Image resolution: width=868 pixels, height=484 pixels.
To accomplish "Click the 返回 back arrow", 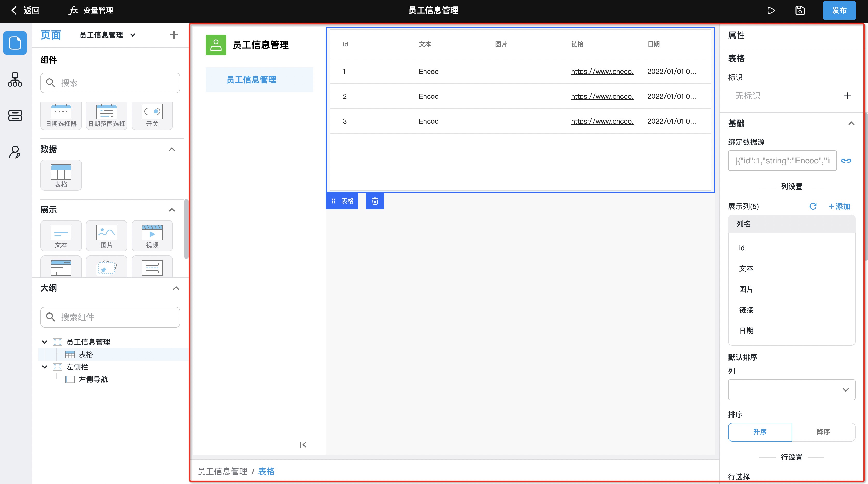I will click(x=14, y=10).
